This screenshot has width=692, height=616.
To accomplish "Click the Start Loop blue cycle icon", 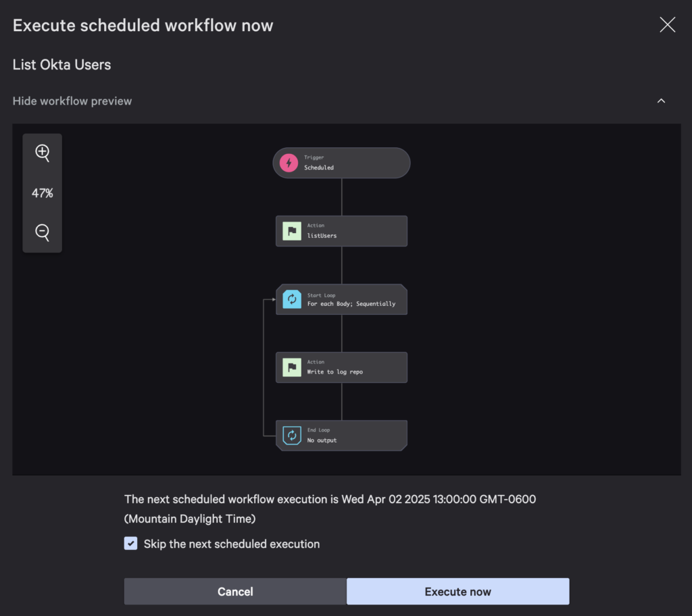I will pos(292,299).
